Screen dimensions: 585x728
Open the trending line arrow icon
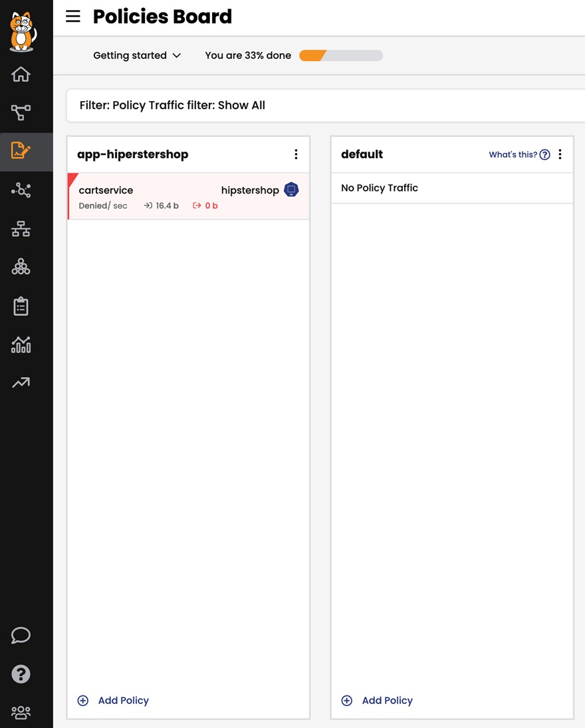click(21, 382)
